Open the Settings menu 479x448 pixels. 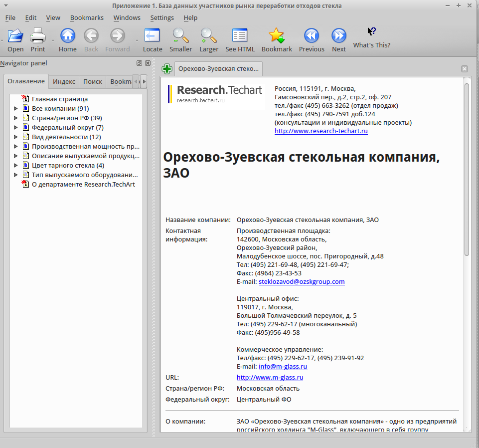162,18
